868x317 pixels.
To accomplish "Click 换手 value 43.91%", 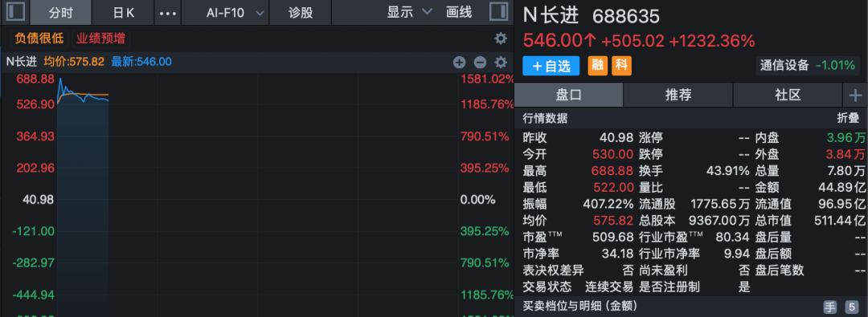I will [728, 171].
